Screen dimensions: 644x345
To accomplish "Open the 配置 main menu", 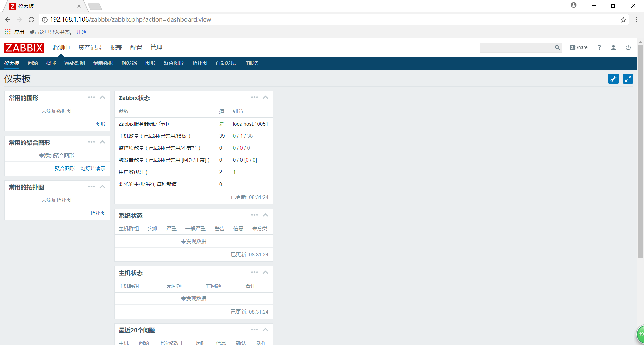I will [x=136, y=48].
